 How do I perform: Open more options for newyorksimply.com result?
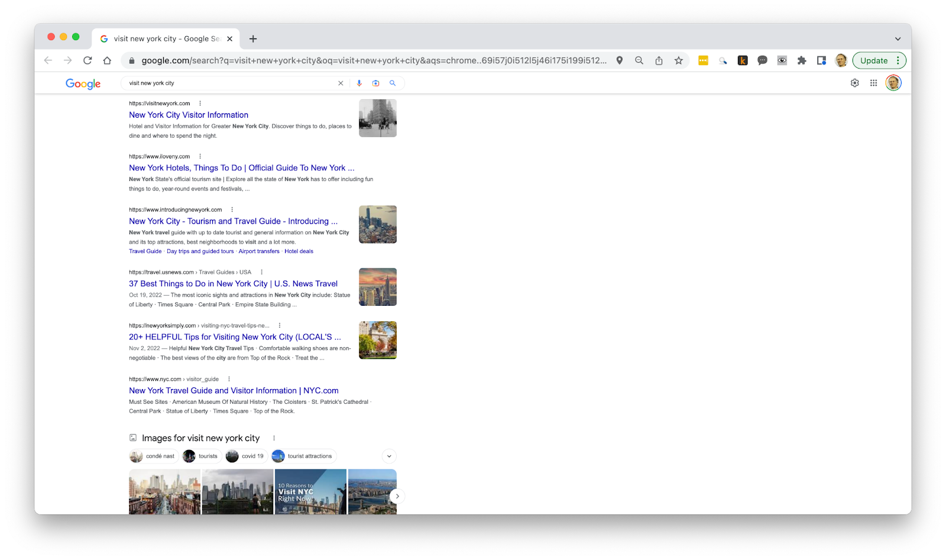280,326
